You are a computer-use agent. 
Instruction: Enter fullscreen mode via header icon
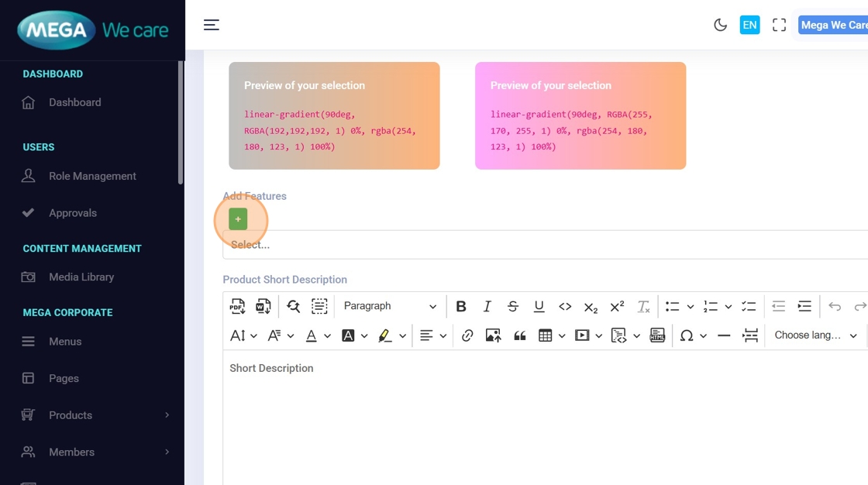[779, 25]
